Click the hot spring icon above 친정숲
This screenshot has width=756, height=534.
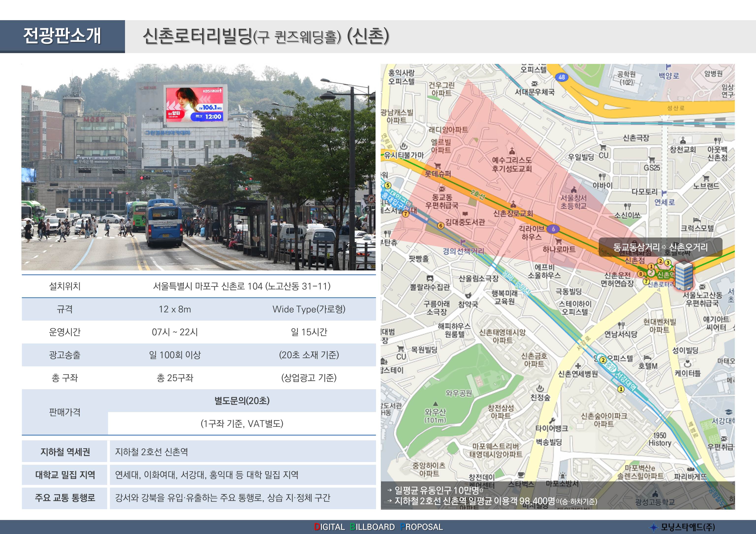click(x=540, y=388)
